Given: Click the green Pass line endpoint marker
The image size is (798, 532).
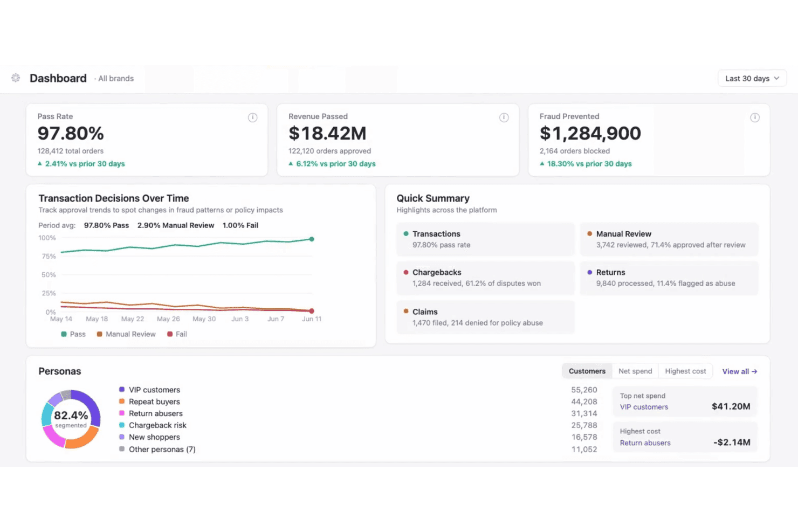Looking at the screenshot, I should pyautogui.click(x=312, y=239).
